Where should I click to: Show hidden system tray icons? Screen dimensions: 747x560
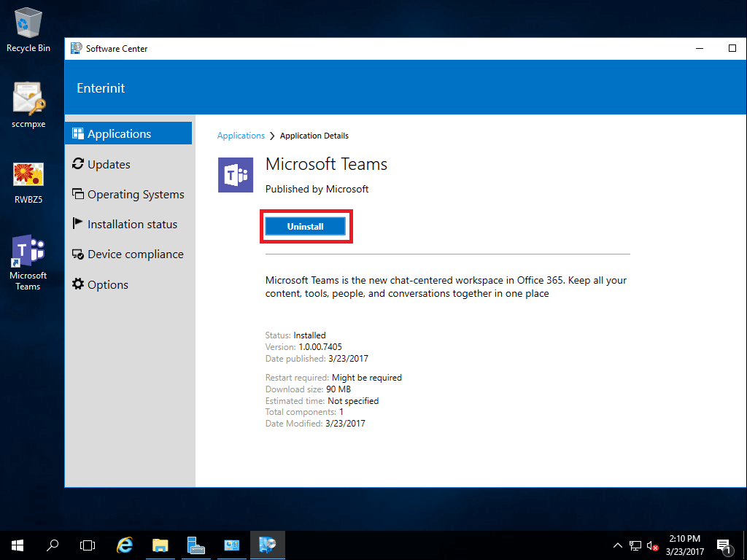pos(617,545)
